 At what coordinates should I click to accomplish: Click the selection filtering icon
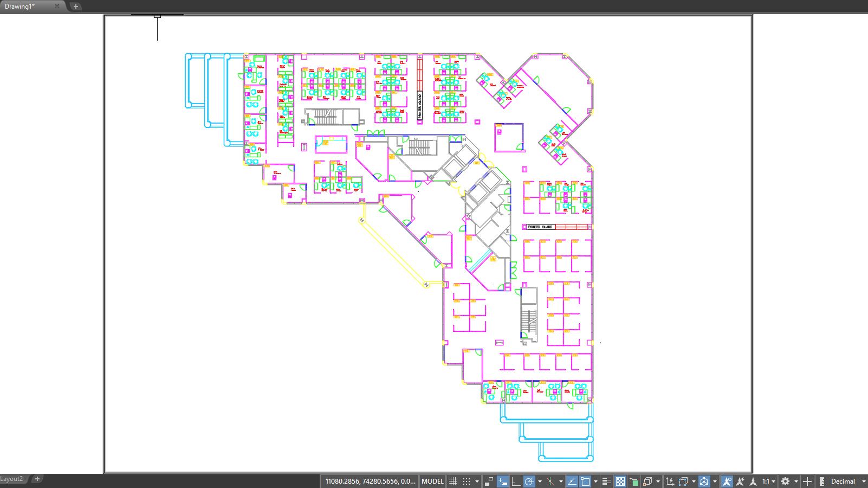tap(683, 481)
